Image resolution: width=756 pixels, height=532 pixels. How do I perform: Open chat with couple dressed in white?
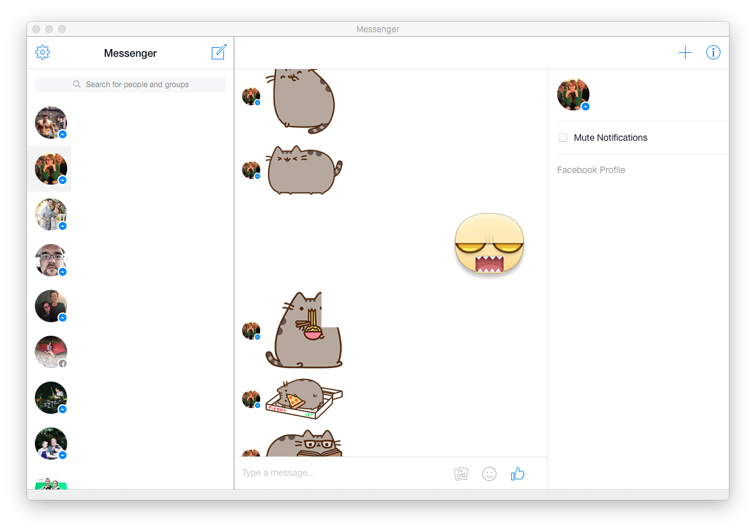pos(50,214)
